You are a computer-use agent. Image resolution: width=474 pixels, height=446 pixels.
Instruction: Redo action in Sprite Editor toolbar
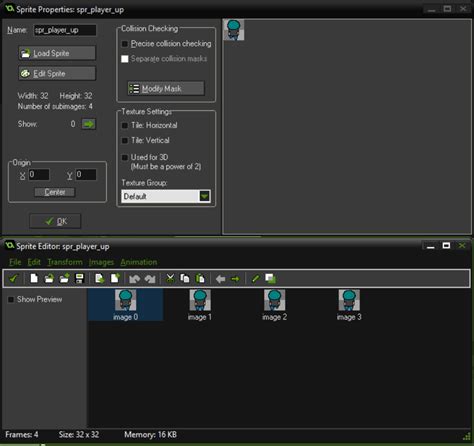tap(150, 278)
